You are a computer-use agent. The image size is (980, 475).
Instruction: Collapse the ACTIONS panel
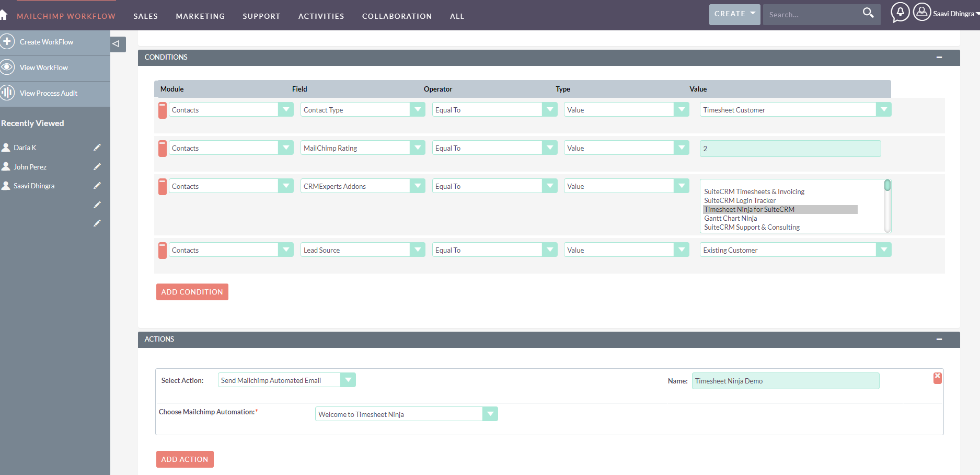(939, 340)
